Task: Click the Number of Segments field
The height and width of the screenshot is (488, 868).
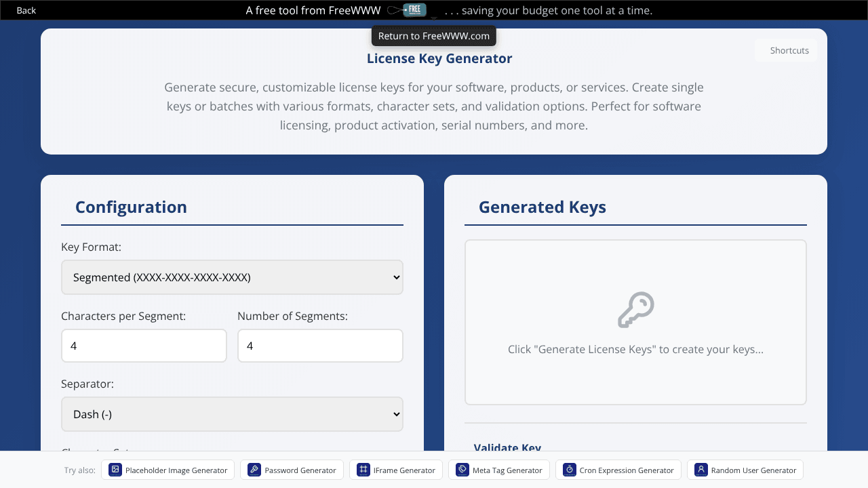Action: [320, 346]
